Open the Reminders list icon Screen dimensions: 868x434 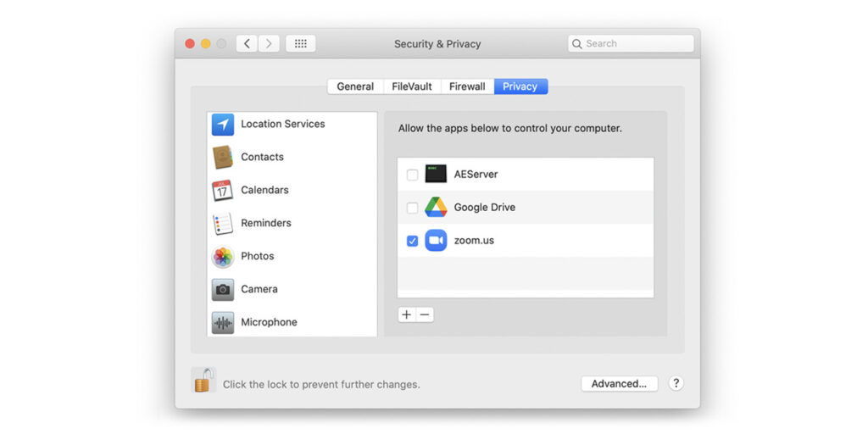click(223, 224)
